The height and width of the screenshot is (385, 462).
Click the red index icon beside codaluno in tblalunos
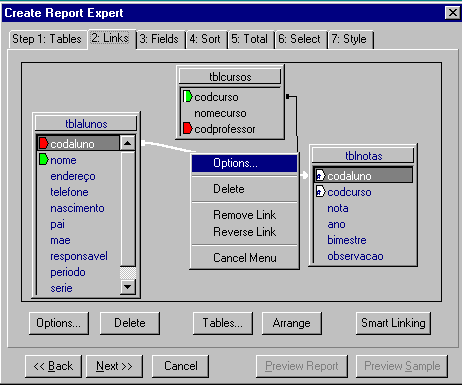(44, 144)
